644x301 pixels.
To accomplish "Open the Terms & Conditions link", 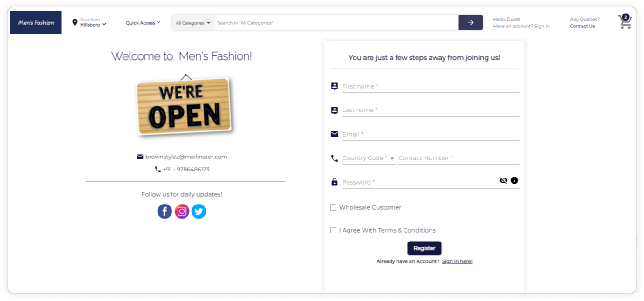I will (406, 230).
